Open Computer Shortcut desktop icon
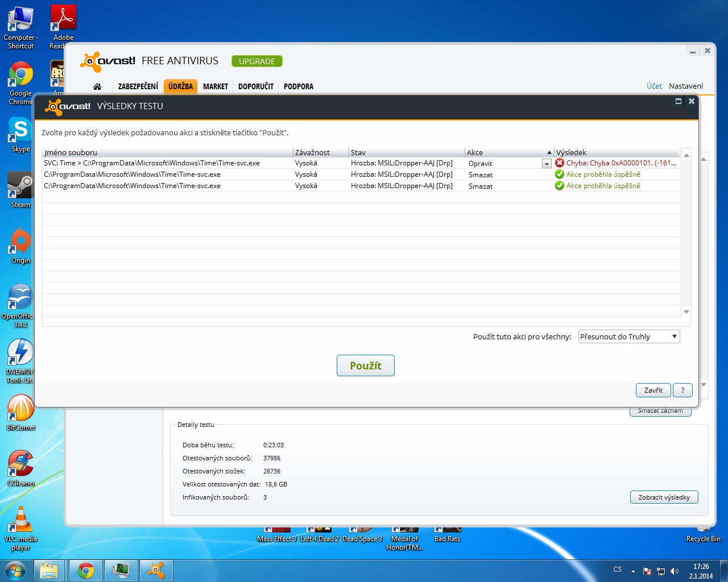The width and height of the screenshot is (728, 582). click(x=20, y=28)
